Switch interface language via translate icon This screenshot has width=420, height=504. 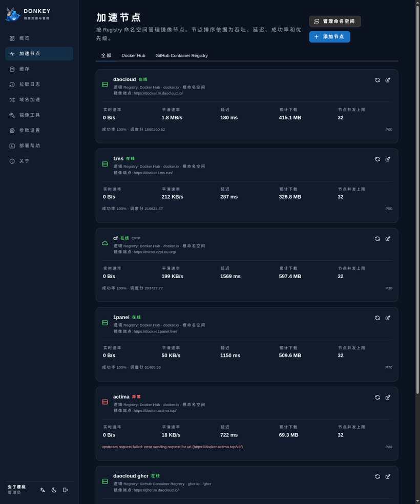pos(43,490)
